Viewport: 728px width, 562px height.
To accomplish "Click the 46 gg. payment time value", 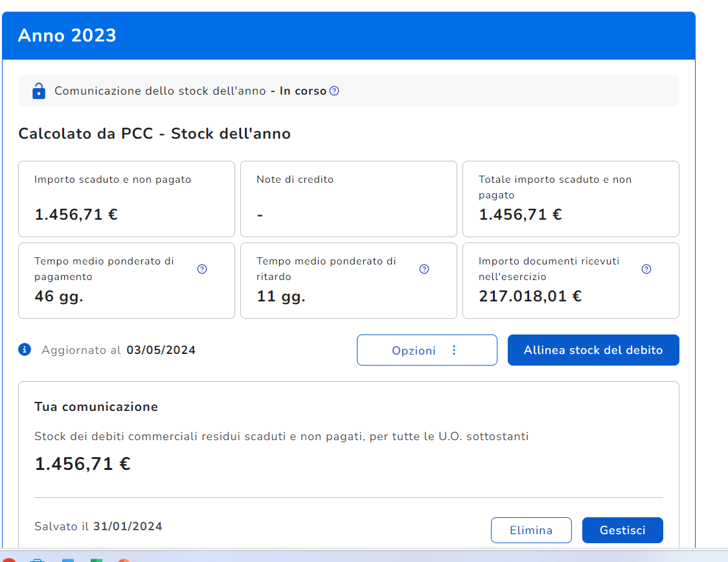I will 59,297.
